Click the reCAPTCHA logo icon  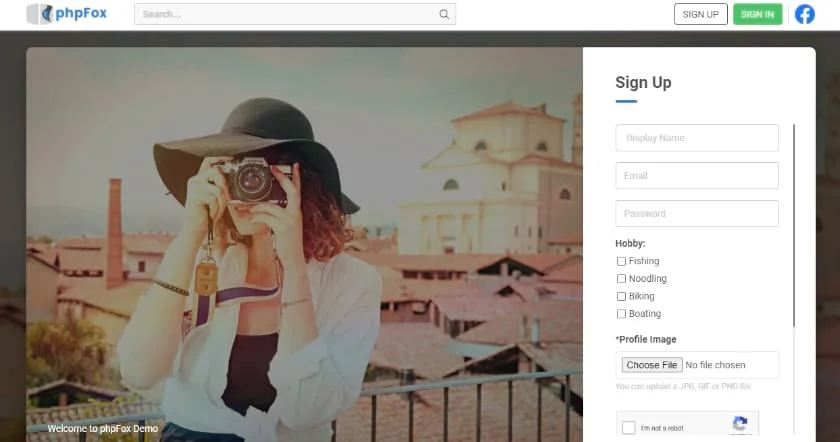click(740, 424)
